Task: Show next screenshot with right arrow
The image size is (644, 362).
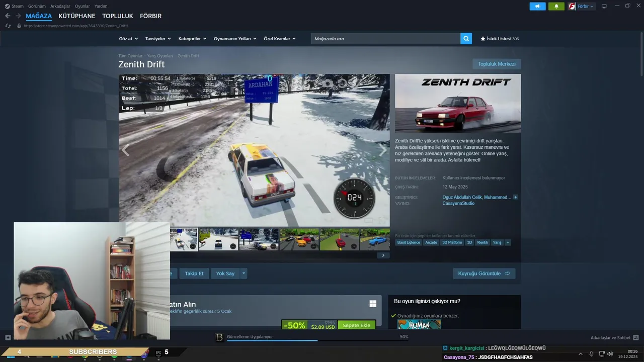Action: tap(383, 150)
